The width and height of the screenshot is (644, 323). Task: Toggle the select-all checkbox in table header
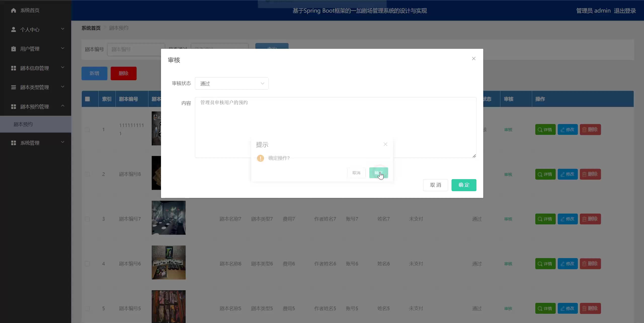(x=87, y=99)
